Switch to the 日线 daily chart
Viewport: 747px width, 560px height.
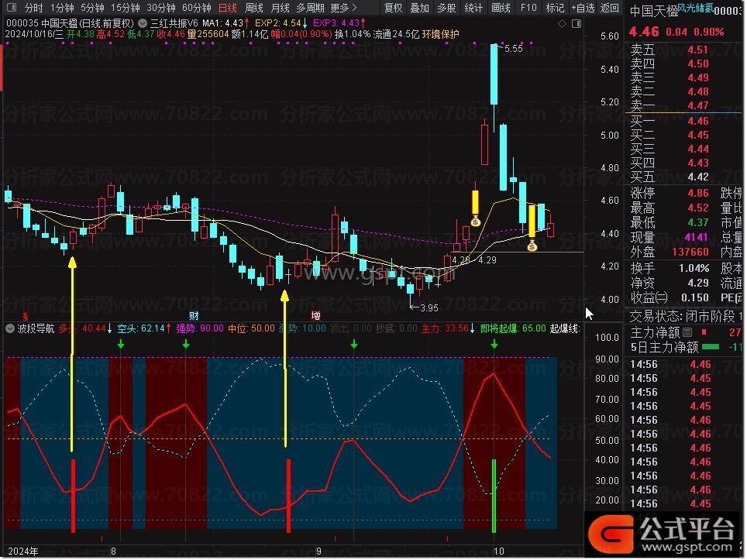pyautogui.click(x=228, y=8)
